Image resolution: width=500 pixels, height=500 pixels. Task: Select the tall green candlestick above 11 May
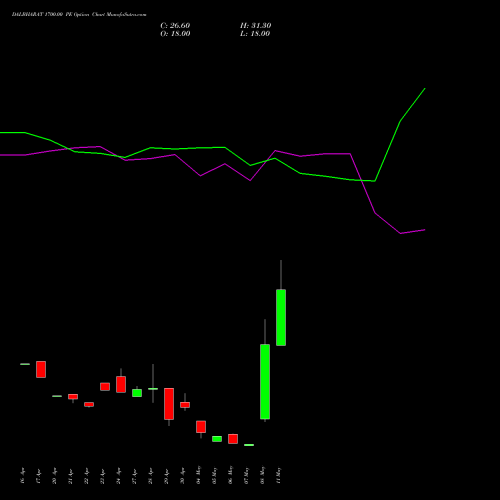coord(281,317)
